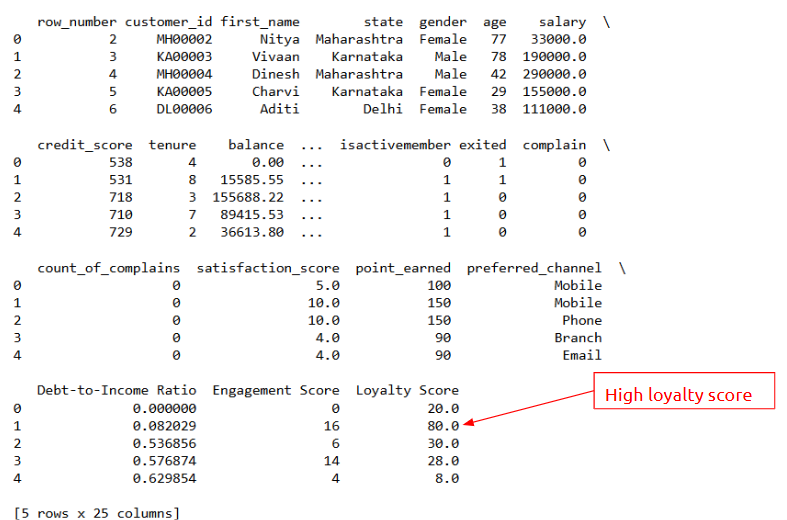Screen dimensions: 787x520
Task: Click the gender column header
Action: point(443,23)
